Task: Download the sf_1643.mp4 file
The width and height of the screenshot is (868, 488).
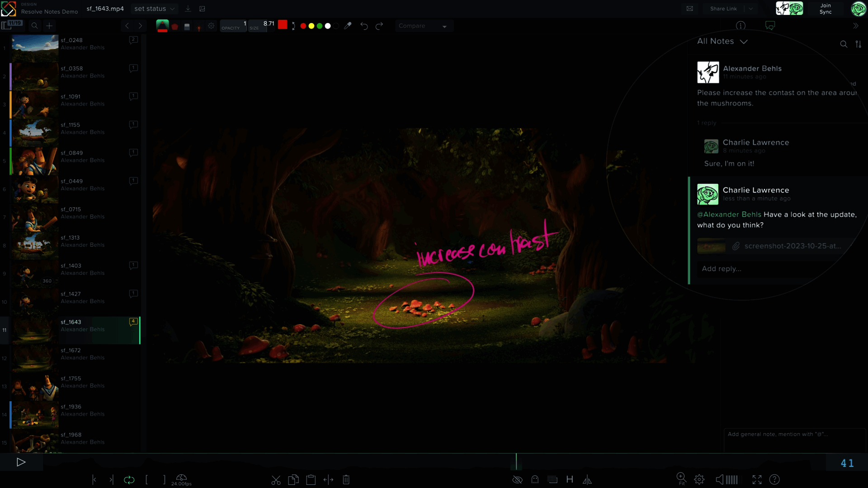Action: pos(188,9)
